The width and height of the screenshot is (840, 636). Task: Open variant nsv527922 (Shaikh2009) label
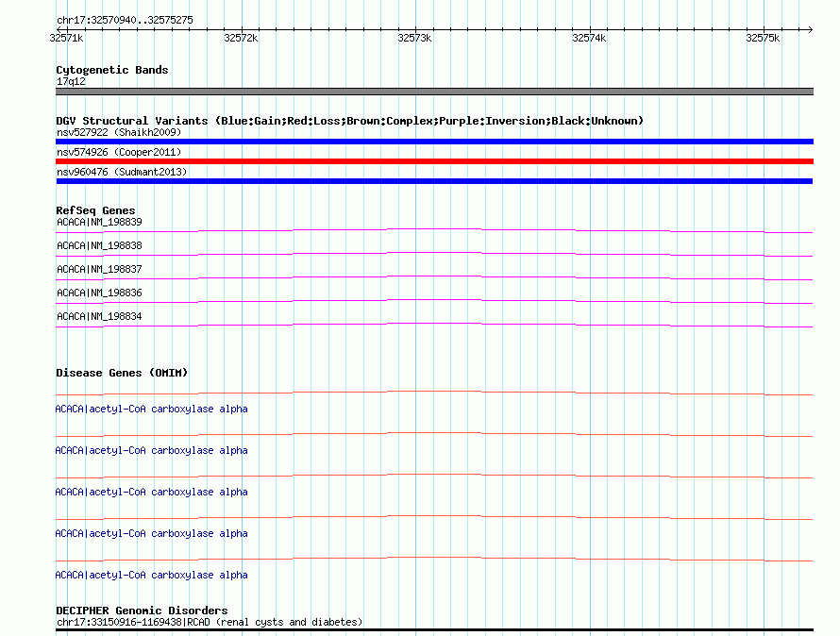click(119, 132)
